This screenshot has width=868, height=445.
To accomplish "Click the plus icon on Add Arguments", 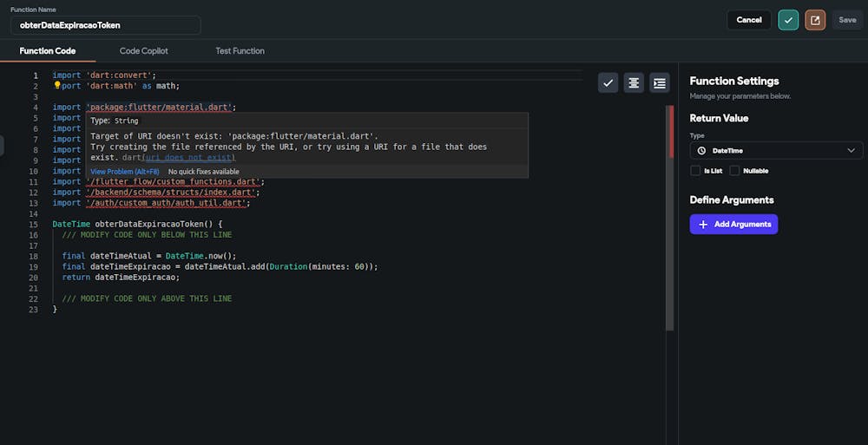I will (x=703, y=224).
